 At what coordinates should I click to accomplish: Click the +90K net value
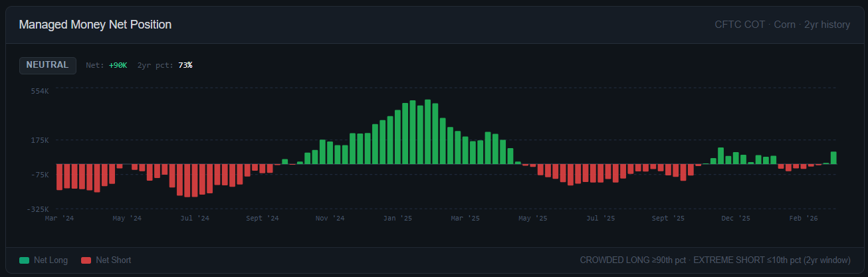pos(118,65)
